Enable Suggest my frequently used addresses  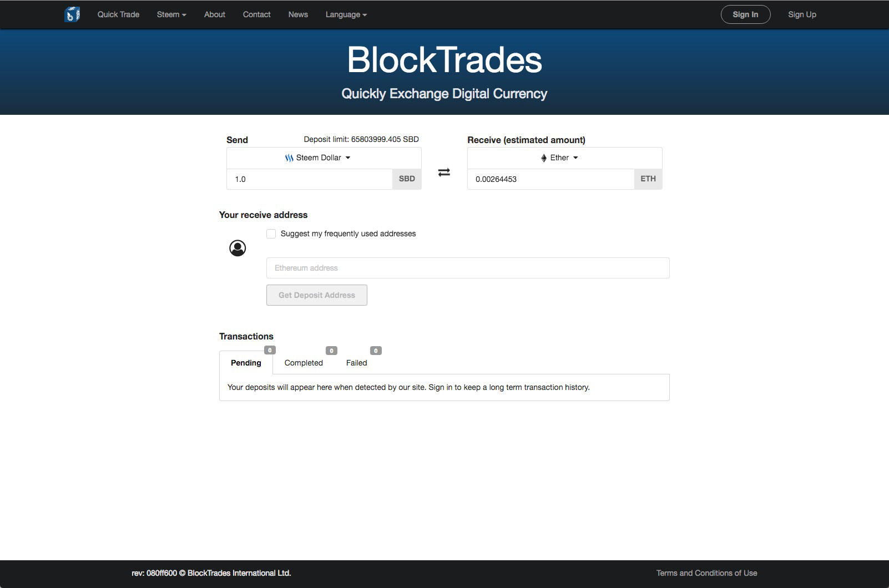(271, 234)
